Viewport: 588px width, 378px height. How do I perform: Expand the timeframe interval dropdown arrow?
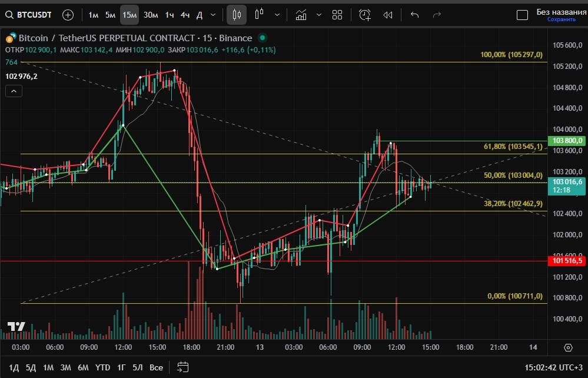pos(212,15)
